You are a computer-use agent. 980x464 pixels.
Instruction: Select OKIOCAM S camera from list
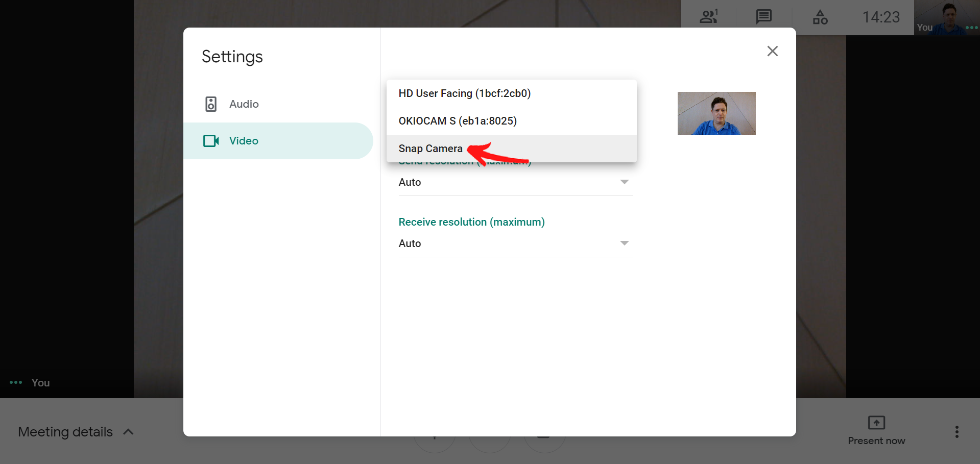pos(458,121)
